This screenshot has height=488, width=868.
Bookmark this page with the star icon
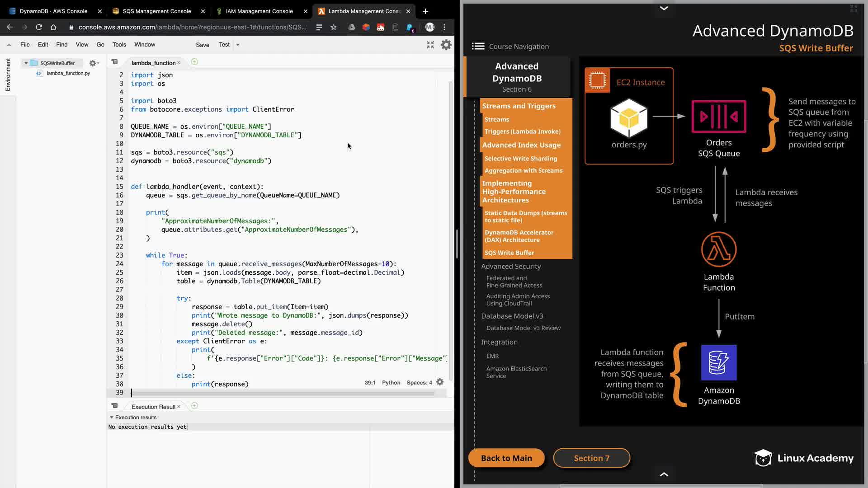tap(334, 27)
